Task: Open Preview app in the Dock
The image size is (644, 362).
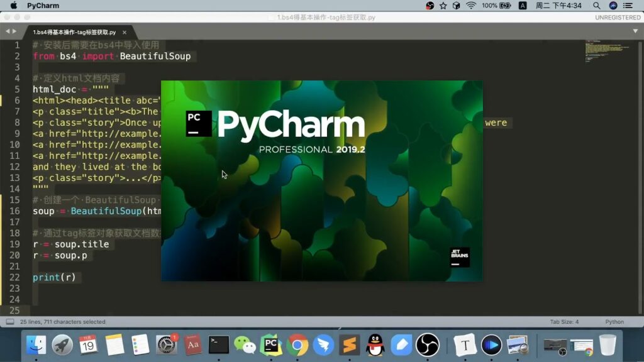Action: pos(518,345)
